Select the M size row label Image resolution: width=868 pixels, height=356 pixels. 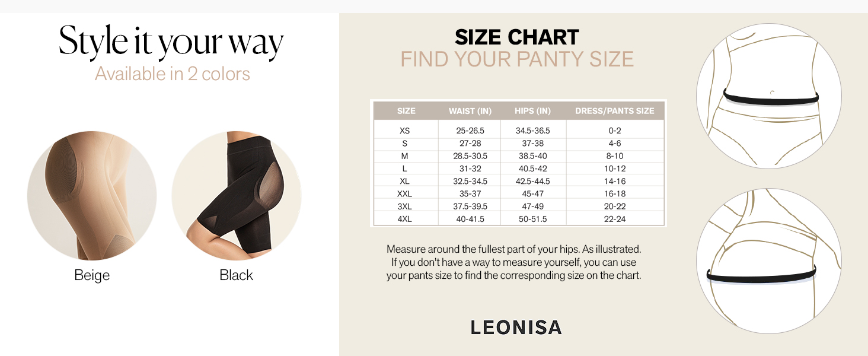tap(405, 156)
